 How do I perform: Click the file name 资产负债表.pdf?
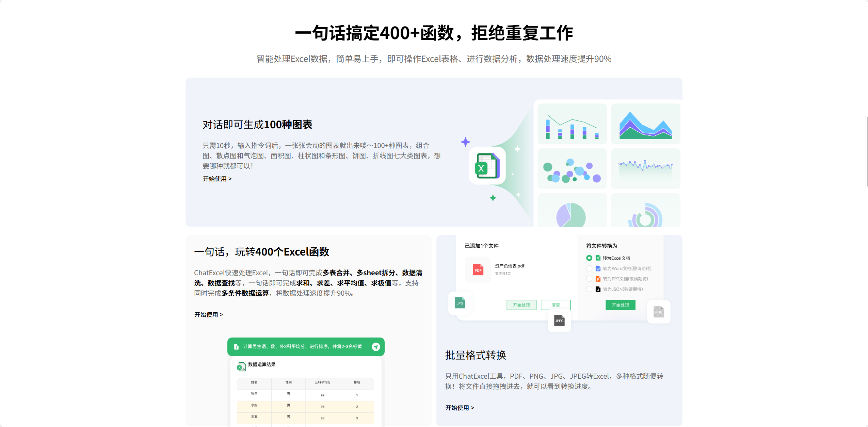(510, 266)
